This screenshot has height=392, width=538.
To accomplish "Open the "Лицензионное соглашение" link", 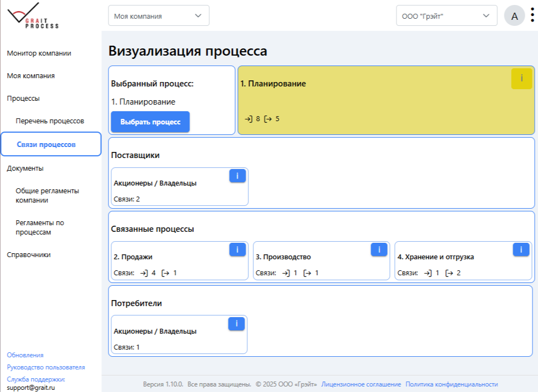I will coord(362,385).
